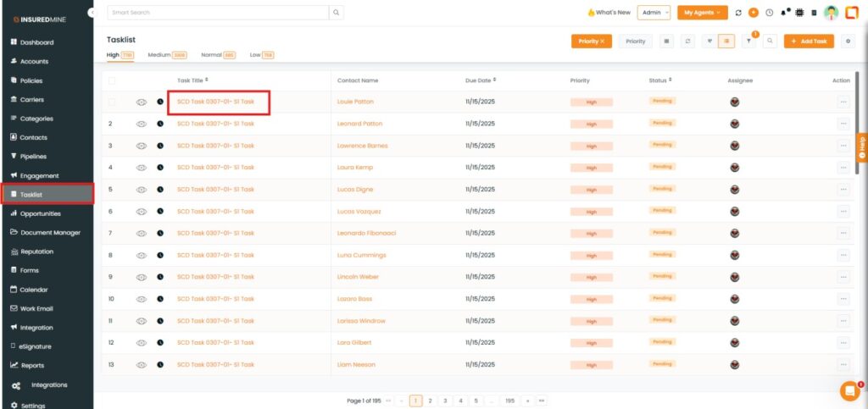Click the clock icon on Leonard Patton's row
The height and width of the screenshot is (409, 868).
click(x=160, y=124)
